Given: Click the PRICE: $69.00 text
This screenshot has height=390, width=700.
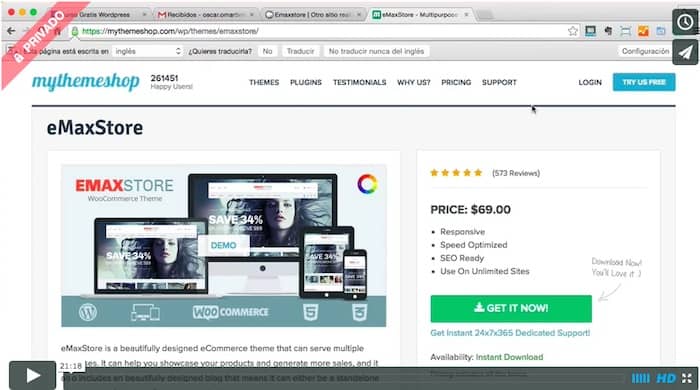Looking at the screenshot, I should coord(471,210).
